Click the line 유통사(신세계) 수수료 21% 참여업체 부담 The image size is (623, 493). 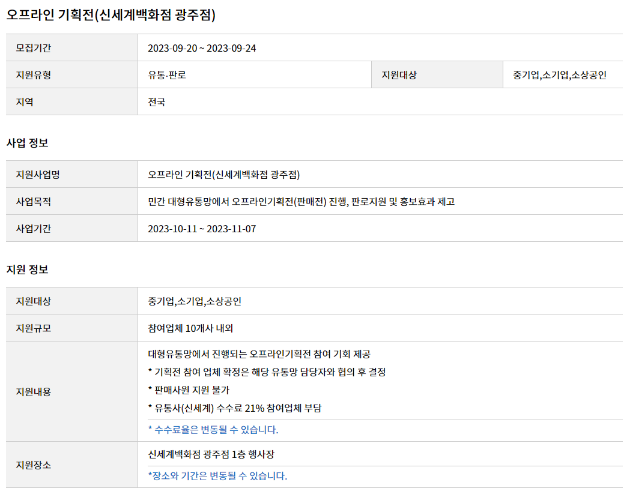(234, 408)
